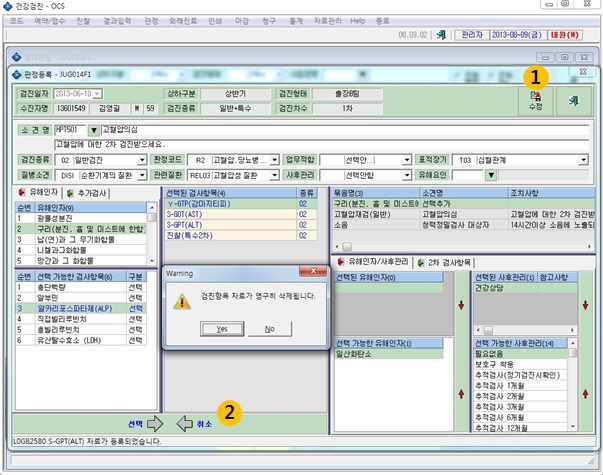Click the 수정 (edit) icon button
Screen dimensions: 603x475
536,101
